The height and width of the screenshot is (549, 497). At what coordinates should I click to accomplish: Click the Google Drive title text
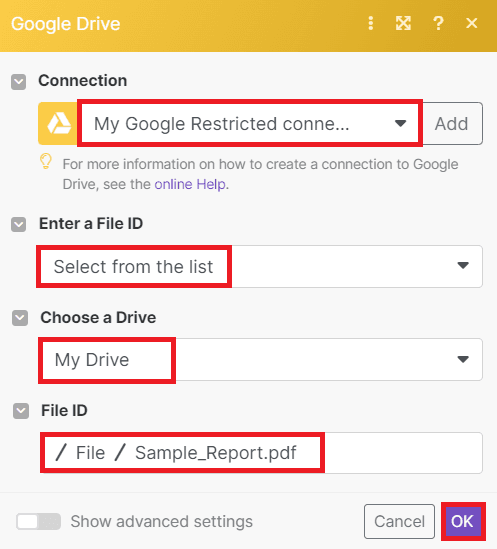click(x=65, y=24)
